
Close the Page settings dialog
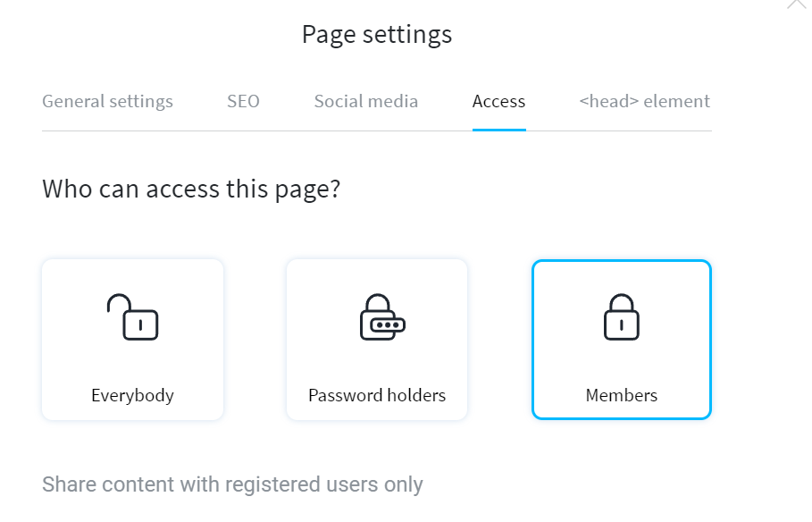click(x=798, y=5)
